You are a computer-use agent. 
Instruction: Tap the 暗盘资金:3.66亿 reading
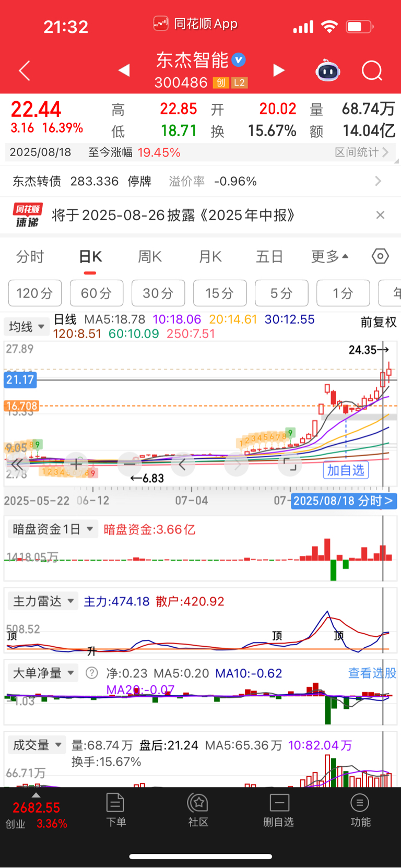point(149,529)
